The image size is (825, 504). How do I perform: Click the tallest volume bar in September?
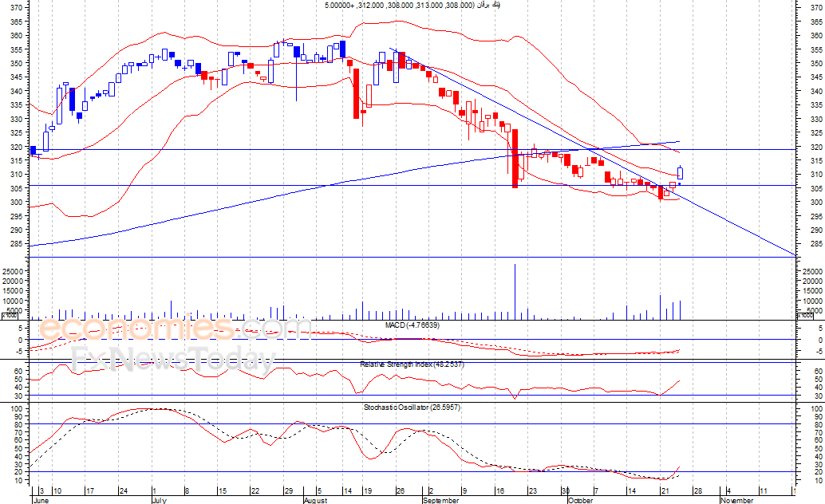[515, 291]
